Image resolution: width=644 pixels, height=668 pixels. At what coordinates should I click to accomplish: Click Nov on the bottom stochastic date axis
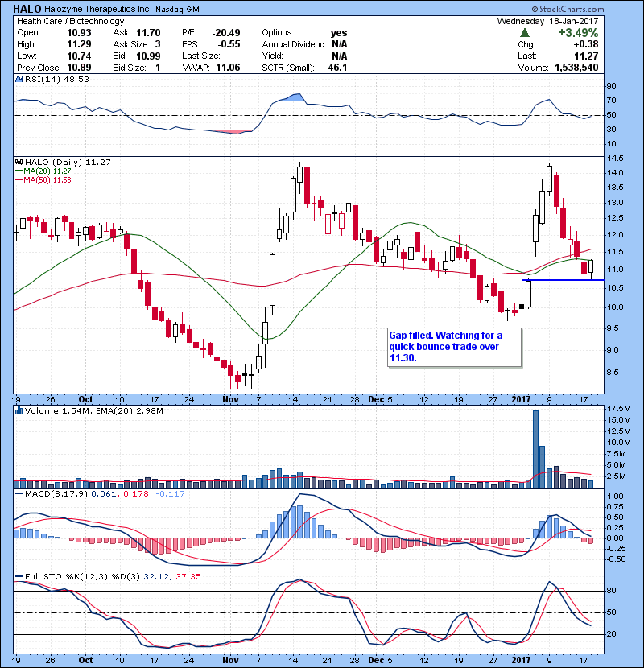[230, 660]
